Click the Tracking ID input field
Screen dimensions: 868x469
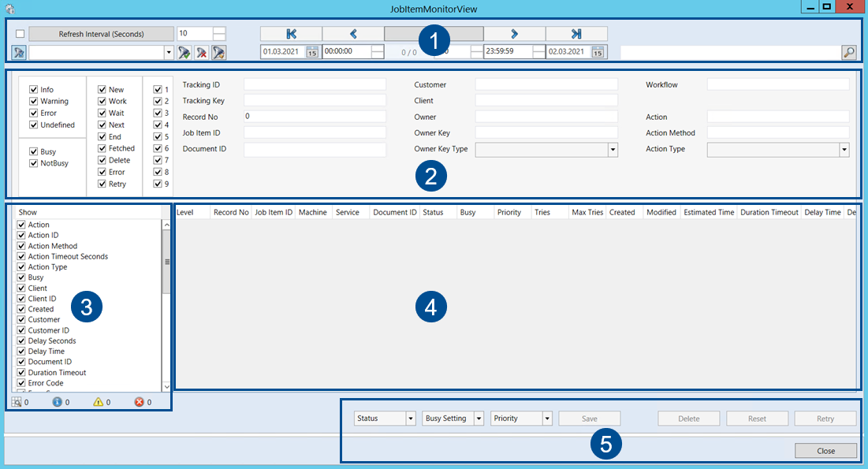point(315,84)
